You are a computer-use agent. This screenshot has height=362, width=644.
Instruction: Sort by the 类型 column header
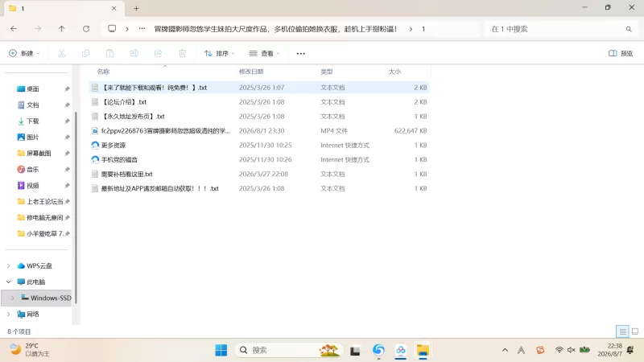(327, 72)
